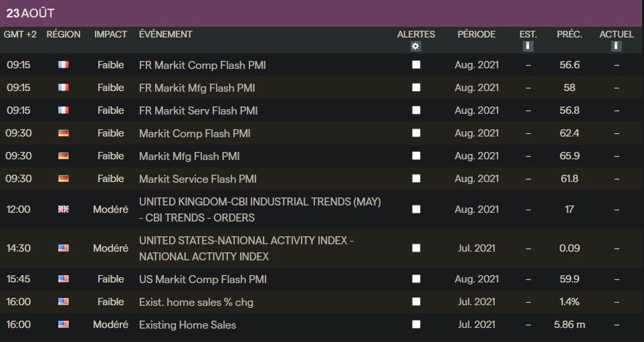Click the 23 AOÛT date header bar
The image size is (644, 342).
coord(322,13)
